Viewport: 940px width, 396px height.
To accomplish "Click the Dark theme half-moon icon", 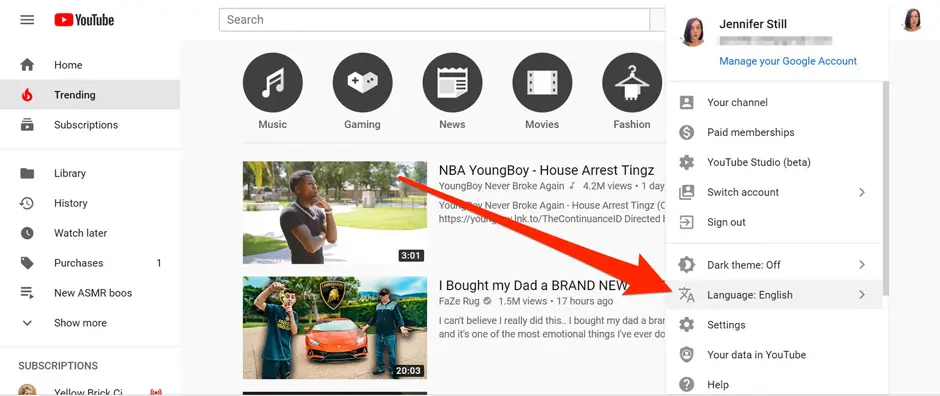I will (686, 265).
